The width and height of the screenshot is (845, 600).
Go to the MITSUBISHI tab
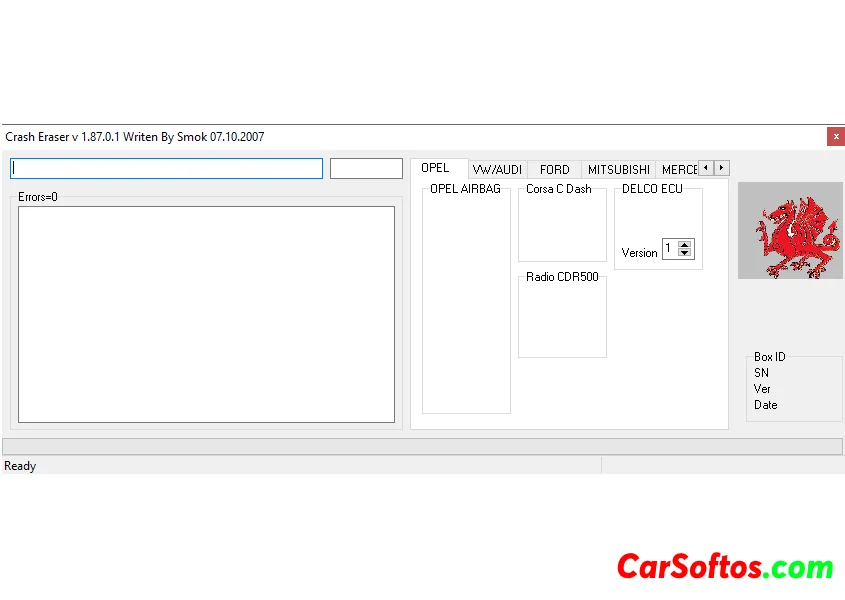tap(618, 170)
